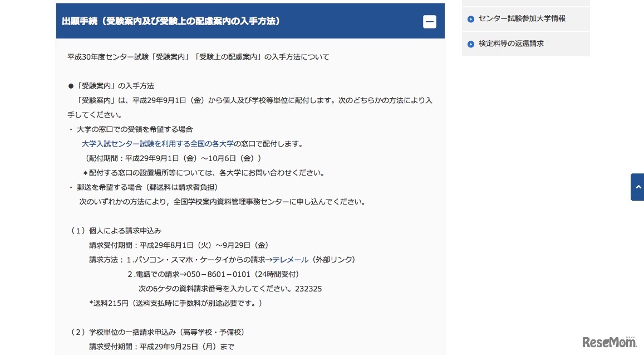The width and height of the screenshot is (644, 355).
Task: Click the scroll-to-top arrow on the right edge
Action: point(637,187)
